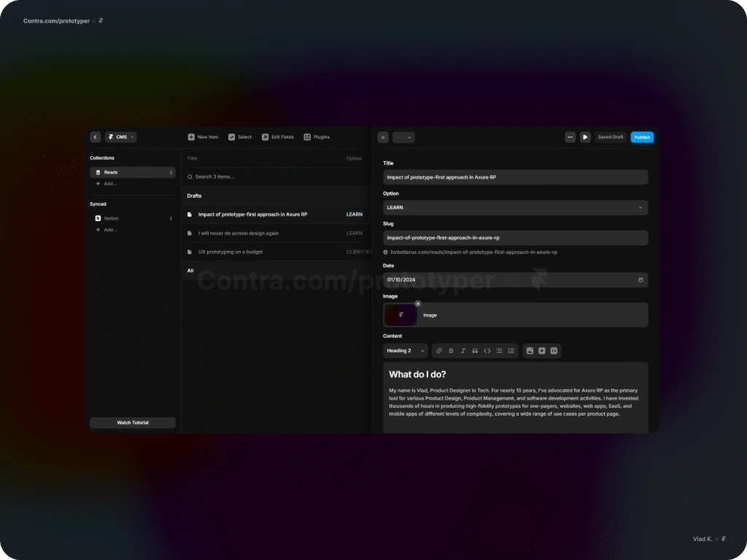Focus the Search 3 items field
Viewport: 747px width, 560px height.
(276, 176)
